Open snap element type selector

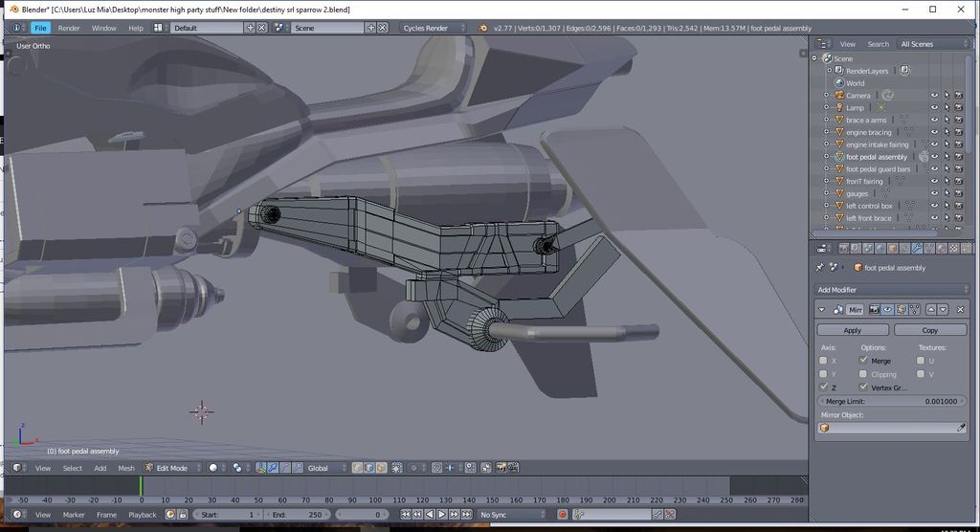[453, 468]
